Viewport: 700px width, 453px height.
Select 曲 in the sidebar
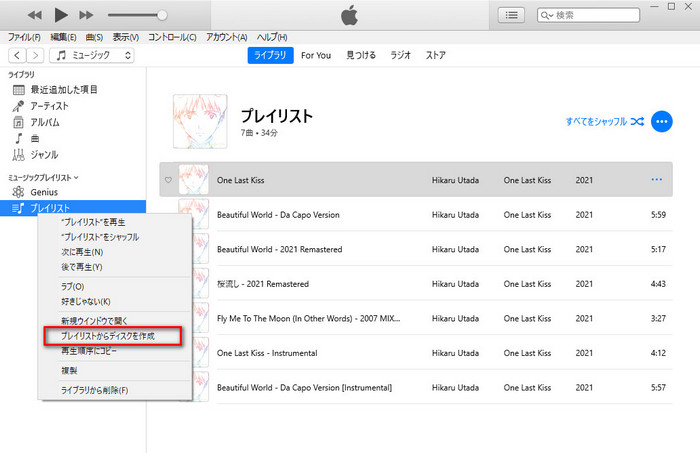35,138
